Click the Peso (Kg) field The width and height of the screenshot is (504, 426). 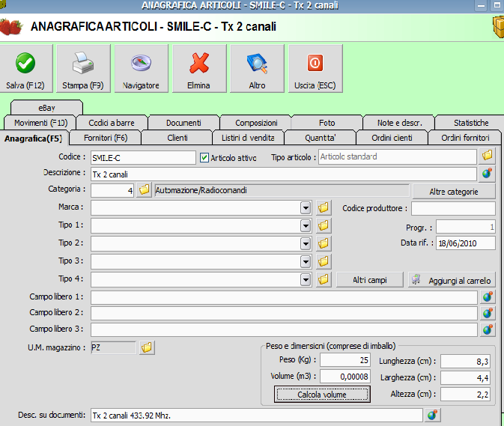[345, 360]
